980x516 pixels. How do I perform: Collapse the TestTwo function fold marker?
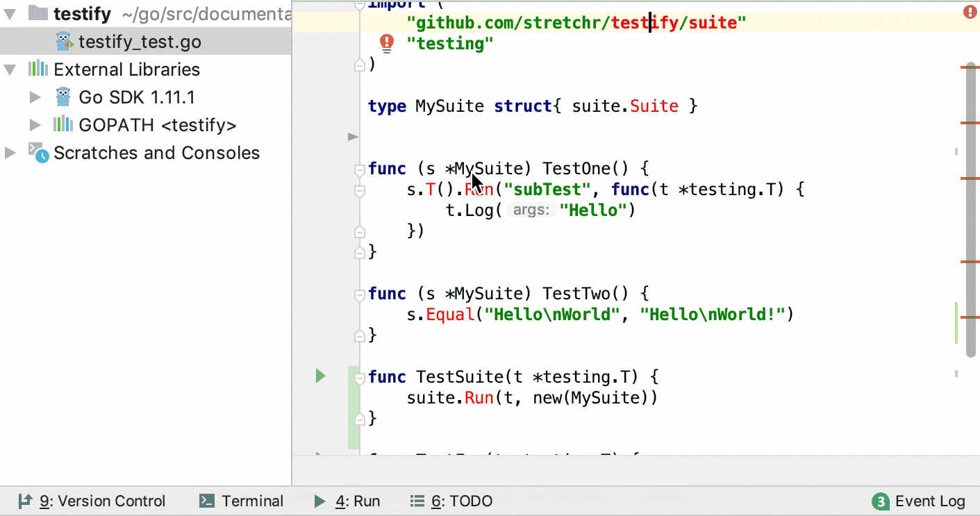(359, 294)
